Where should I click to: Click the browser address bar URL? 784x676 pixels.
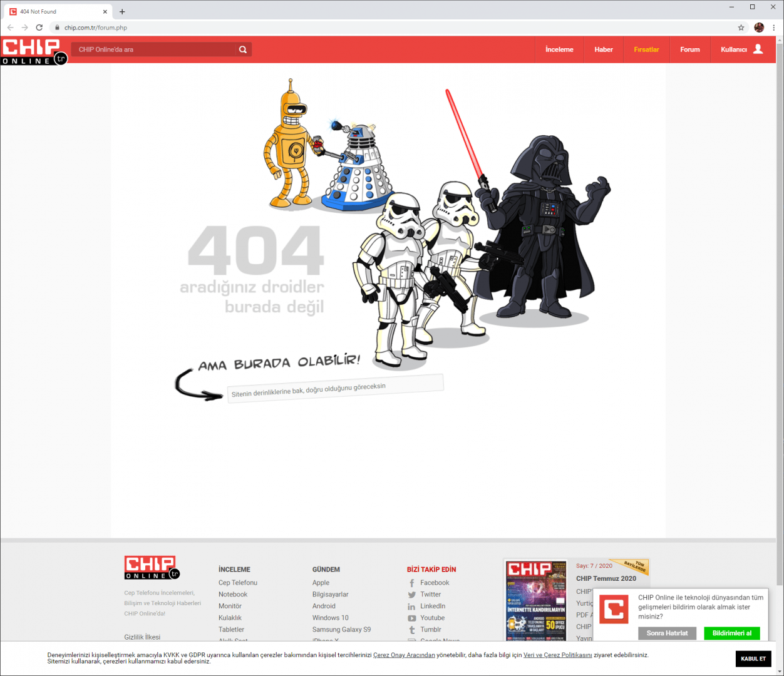click(96, 28)
